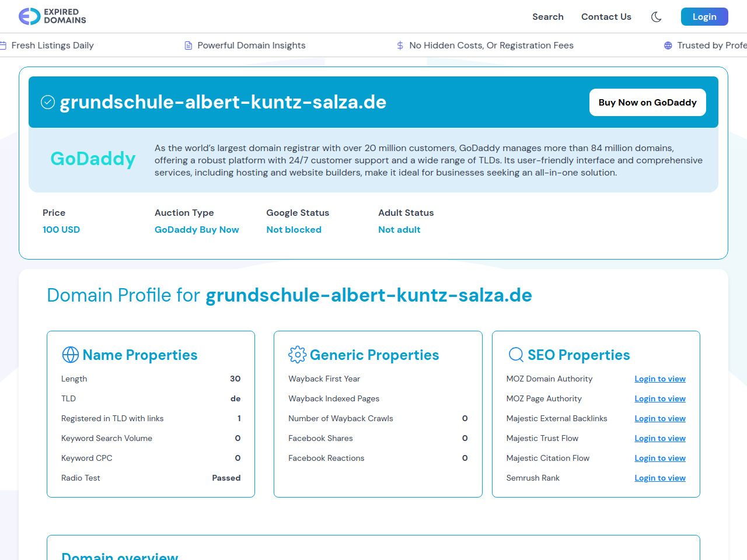Click the dollar icon by No Hidden Costs

pos(400,45)
